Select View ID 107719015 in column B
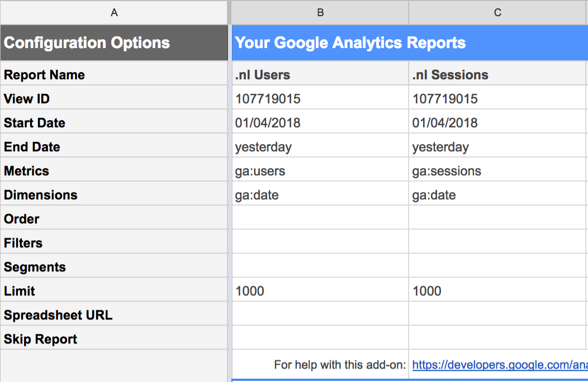The image size is (588, 382). point(320,98)
